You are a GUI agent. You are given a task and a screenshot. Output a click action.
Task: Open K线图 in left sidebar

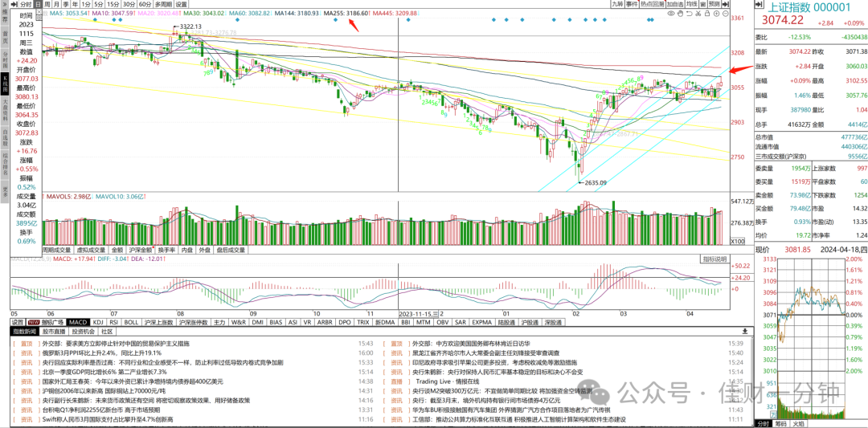coord(5,83)
